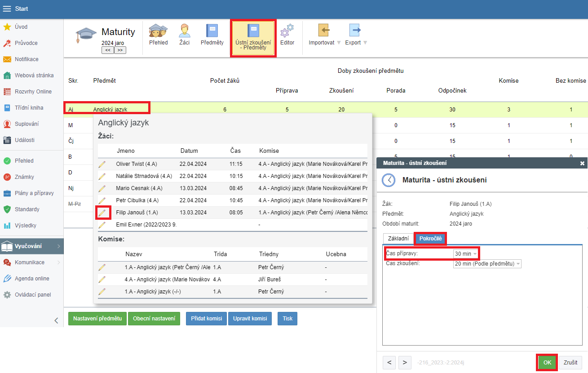The image size is (588, 373).
Task: Edit Filip Janouš row with pencil icon
Action: [x=102, y=213]
